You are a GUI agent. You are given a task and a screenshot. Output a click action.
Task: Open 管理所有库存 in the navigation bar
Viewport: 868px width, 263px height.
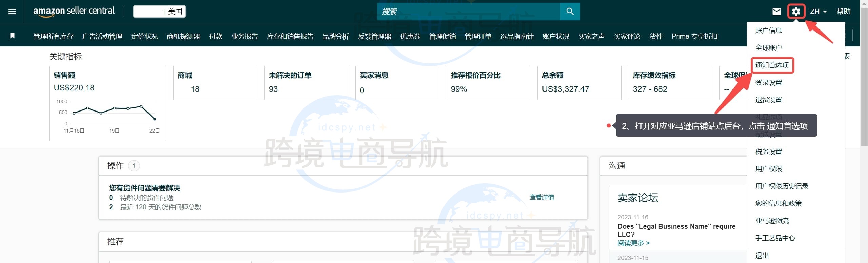(53, 36)
